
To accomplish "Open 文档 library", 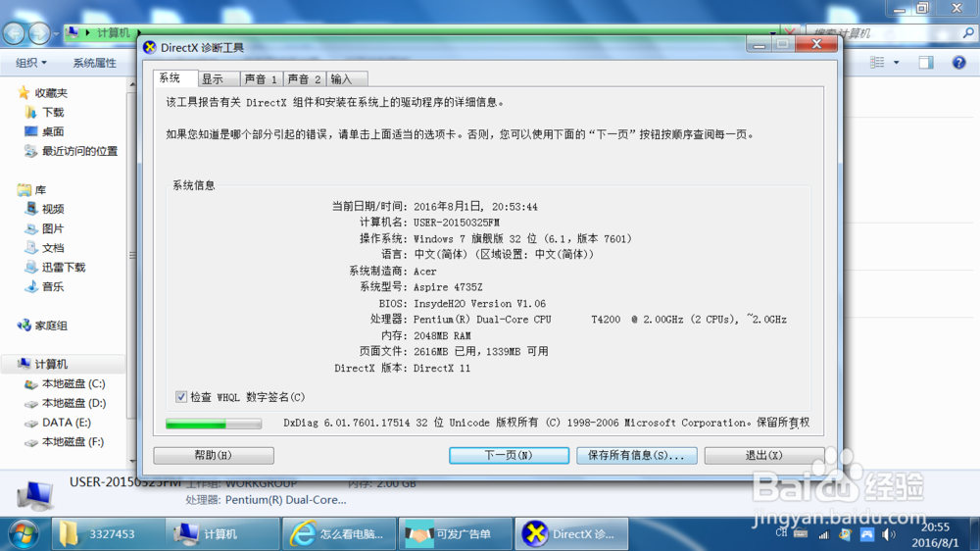I will [53, 248].
